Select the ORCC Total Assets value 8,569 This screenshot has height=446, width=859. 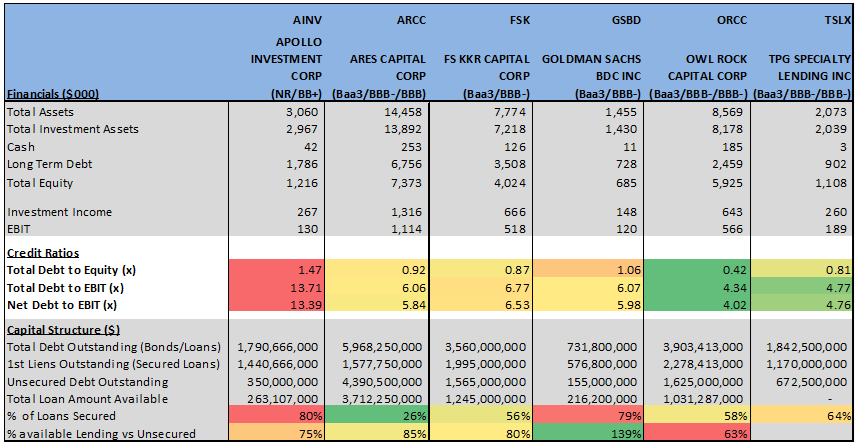(x=727, y=112)
